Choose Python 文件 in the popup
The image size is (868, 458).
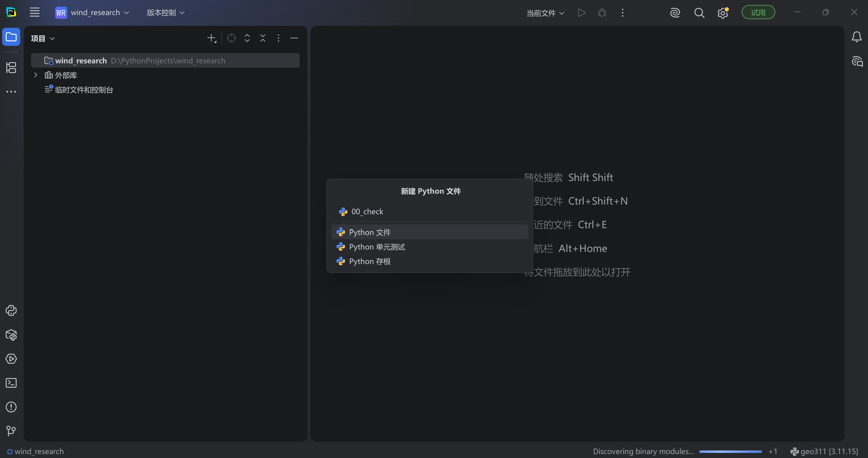[429, 232]
